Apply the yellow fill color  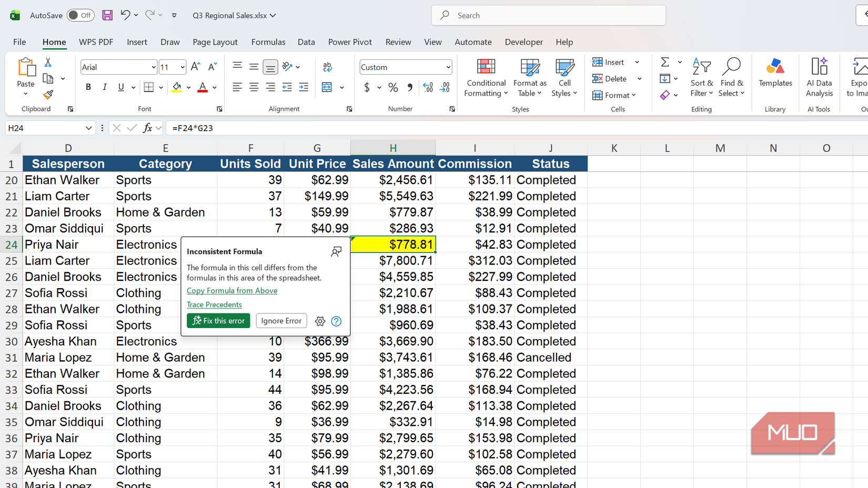click(177, 87)
